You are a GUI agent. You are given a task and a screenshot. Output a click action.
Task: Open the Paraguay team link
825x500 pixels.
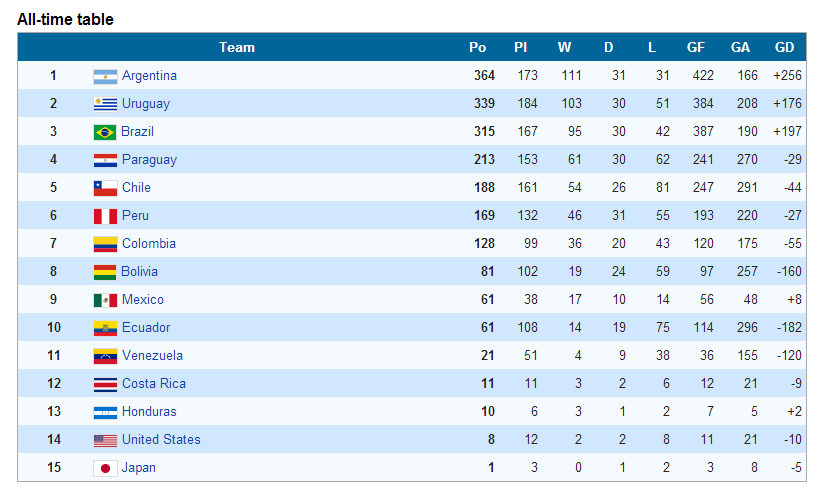click(149, 159)
